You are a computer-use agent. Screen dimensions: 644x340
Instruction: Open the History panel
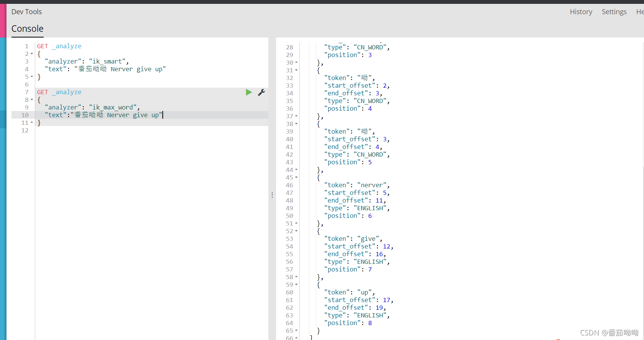(581, 12)
